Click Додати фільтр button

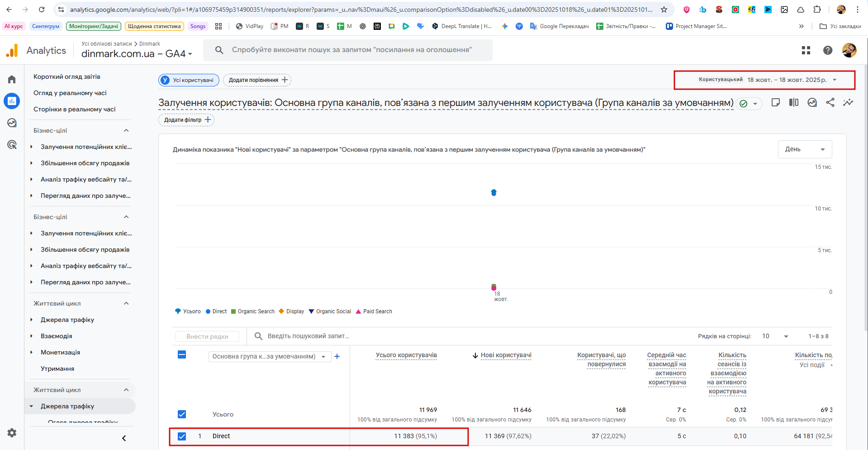pos(186,120)
